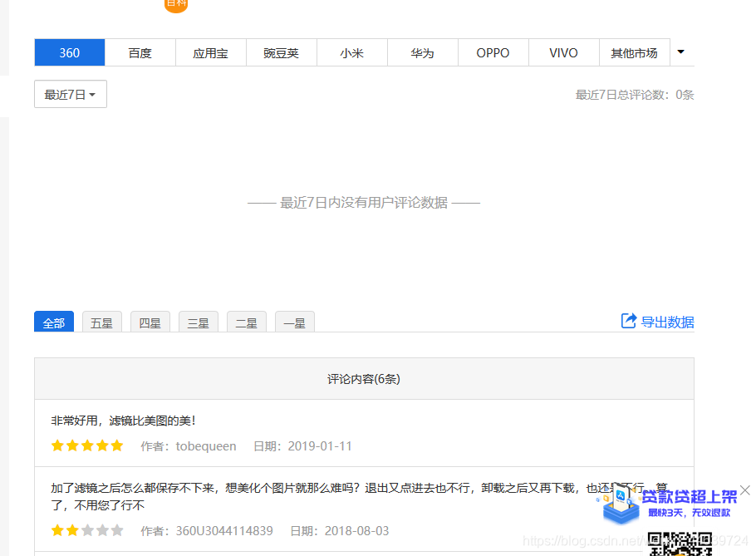Viewport: 756px width, 556px height.
Task: Switch to the 小米 market tab
Action: [352, 52]
